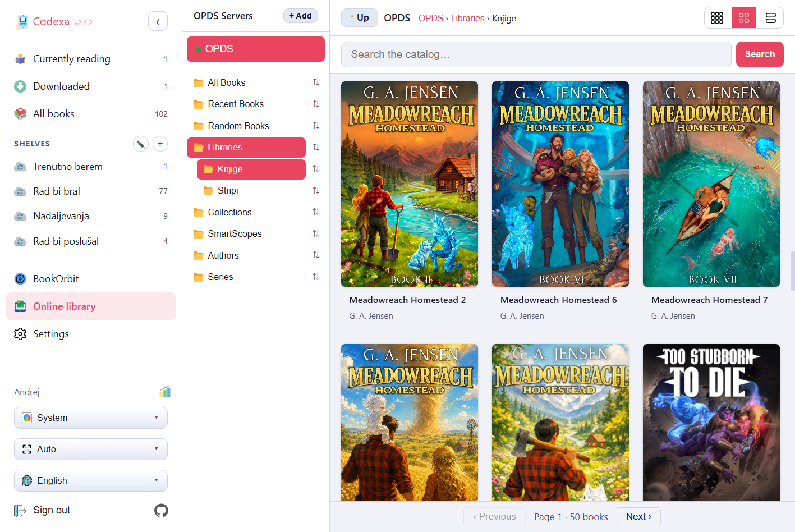Open the English language dropdown
The image size is (795, 532).
pyautogui.click(x=91, y=480)
